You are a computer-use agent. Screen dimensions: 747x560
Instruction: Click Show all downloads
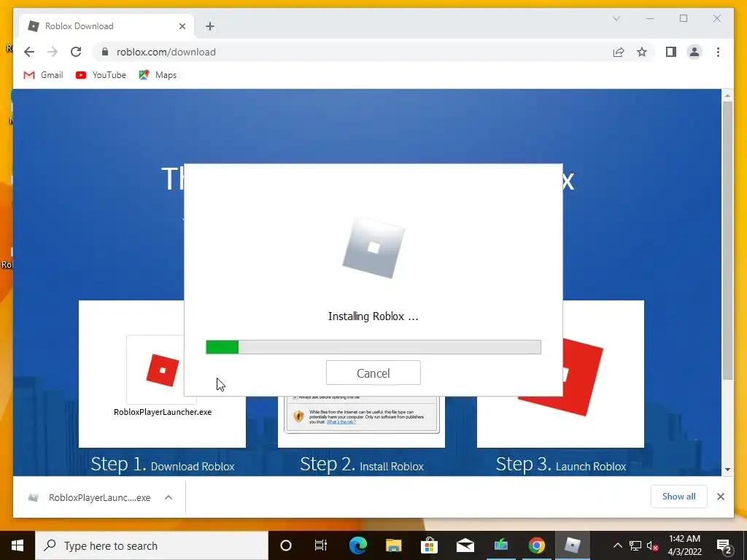pyautogui.click(x=679, y=497)
